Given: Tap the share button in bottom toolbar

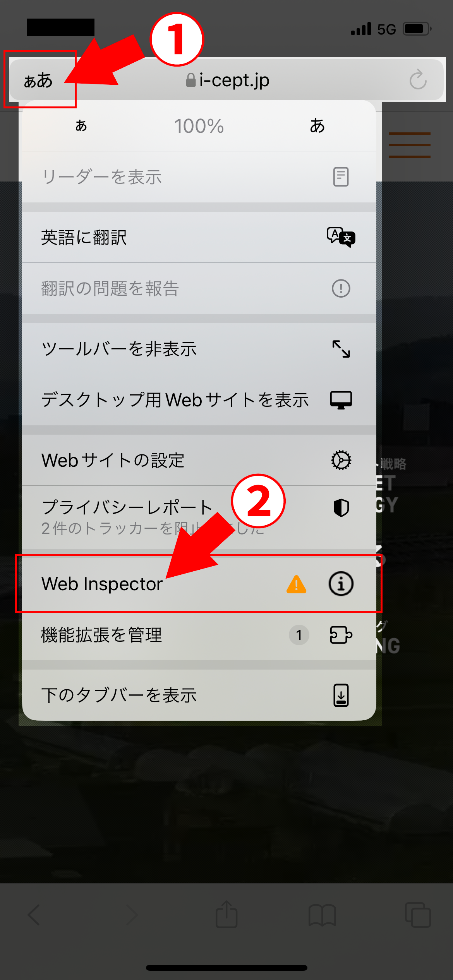Looking at the screenshot, I should click(226, 915).
